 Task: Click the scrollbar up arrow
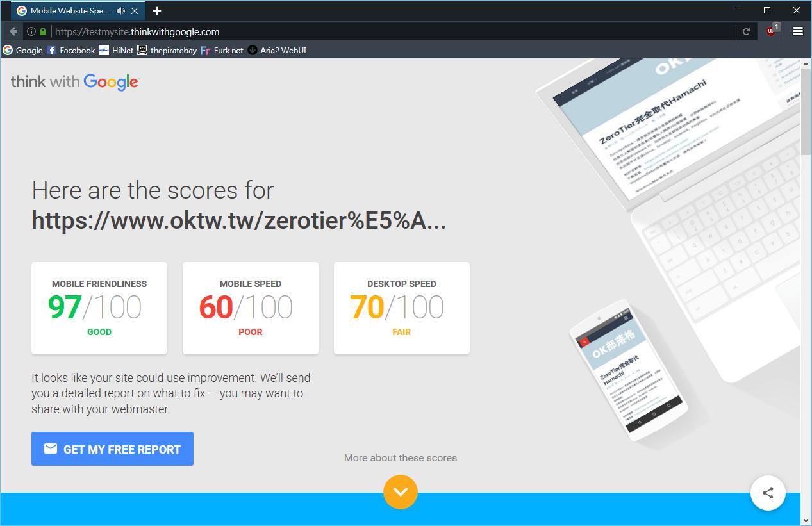pos(806,65)
